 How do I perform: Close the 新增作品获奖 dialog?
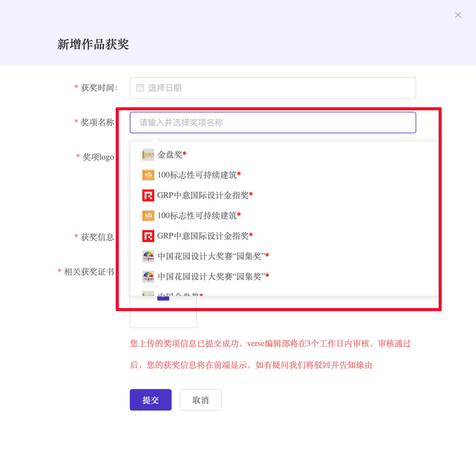point(458,15)
